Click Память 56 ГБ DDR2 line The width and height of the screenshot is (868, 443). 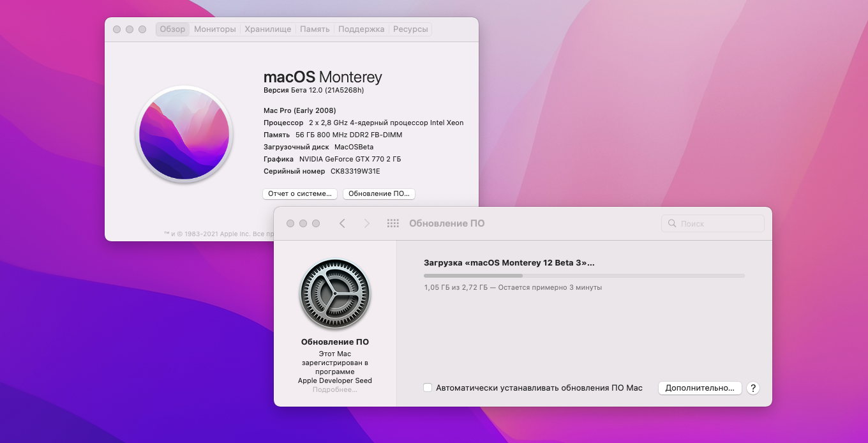pos(333,135)
